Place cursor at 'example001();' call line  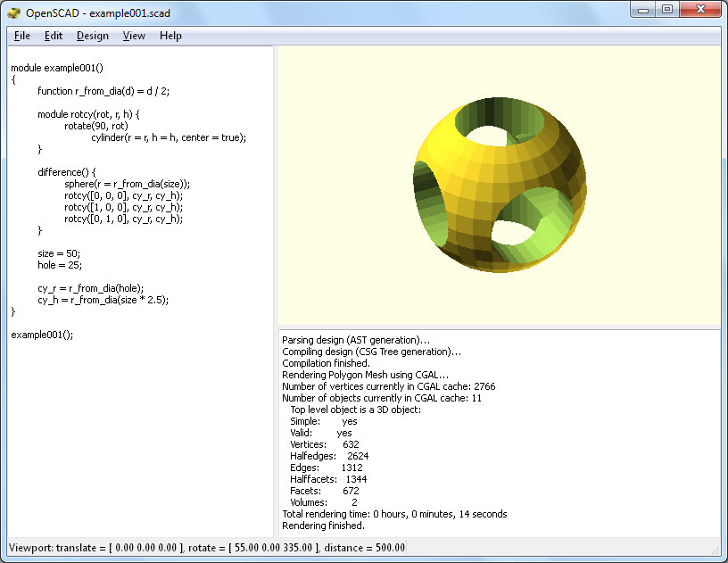[42, 335]
